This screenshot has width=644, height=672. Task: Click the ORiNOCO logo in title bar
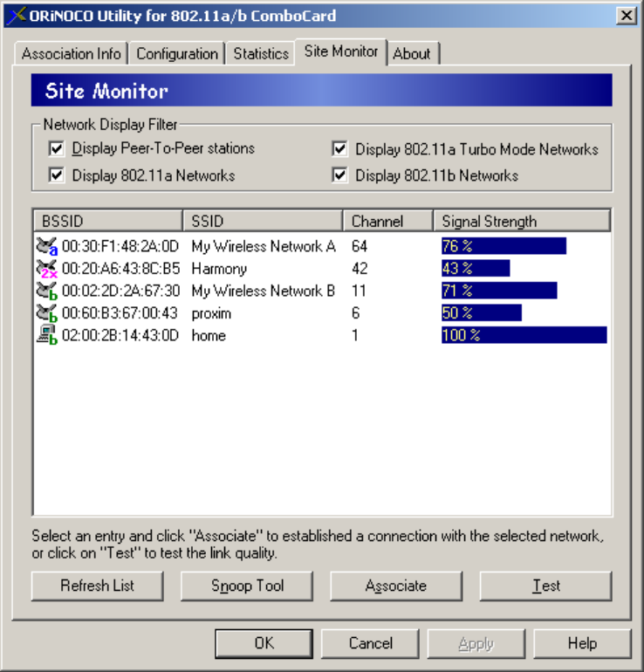17,16
